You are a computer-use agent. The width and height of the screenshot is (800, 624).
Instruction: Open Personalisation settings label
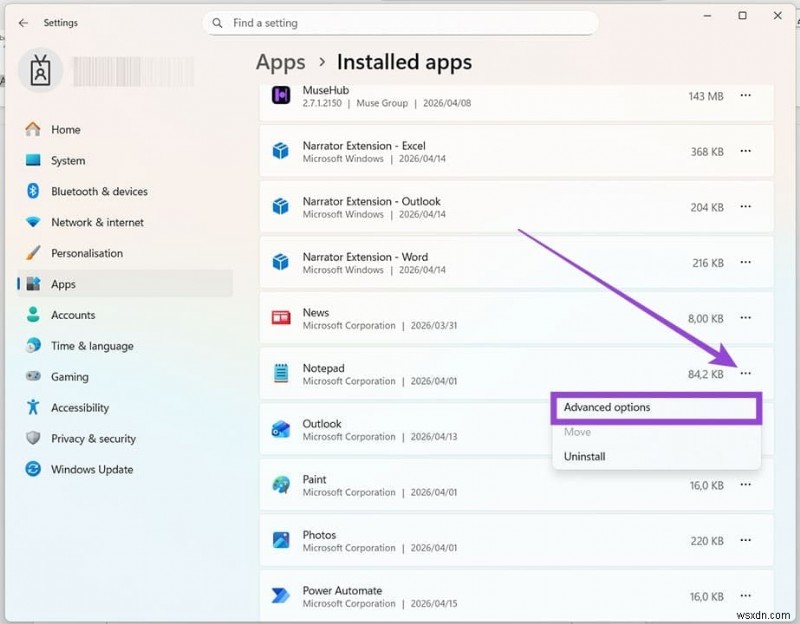pos(87,253)
